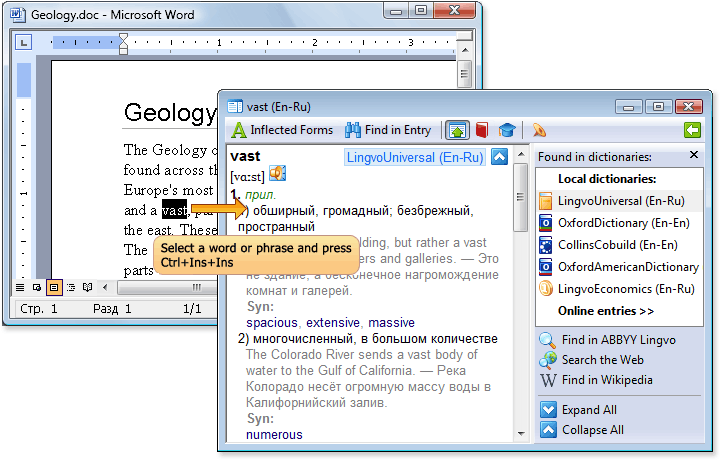Click the synonym link spacious
Viewport: 723px width, 461px height.
pos(272,323)
